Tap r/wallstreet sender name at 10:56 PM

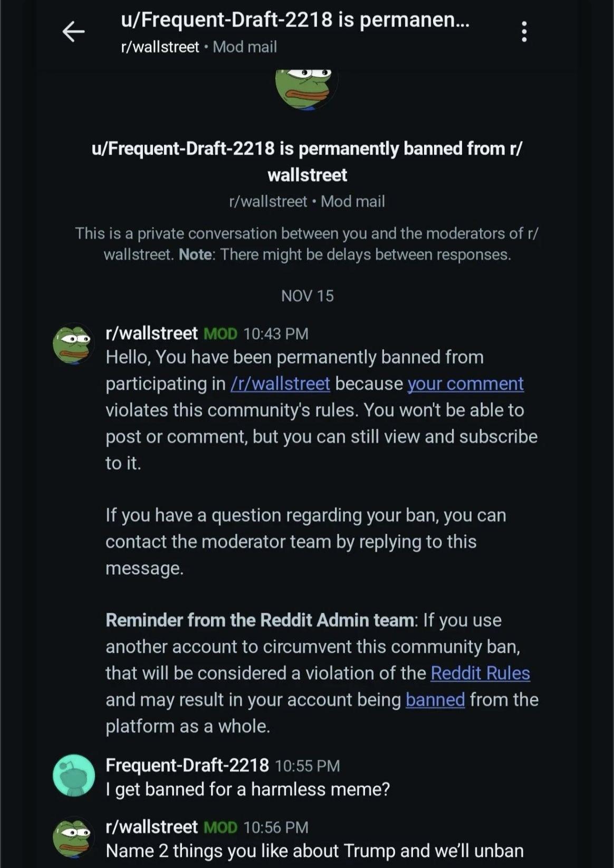[151, 827]
